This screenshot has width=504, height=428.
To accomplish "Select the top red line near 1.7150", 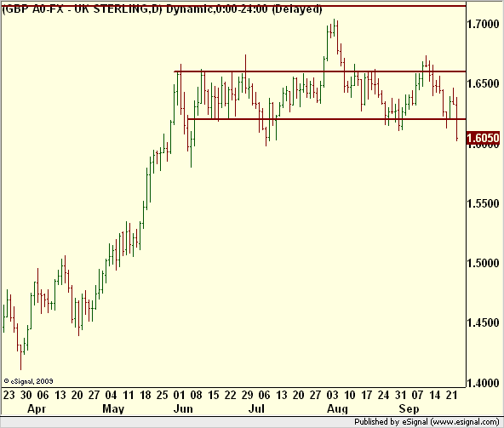I will pyautogui.click(x=233, y=6).
